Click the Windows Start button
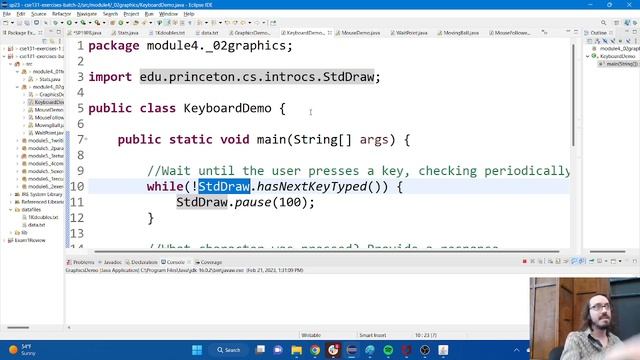 tap(197, 350)
